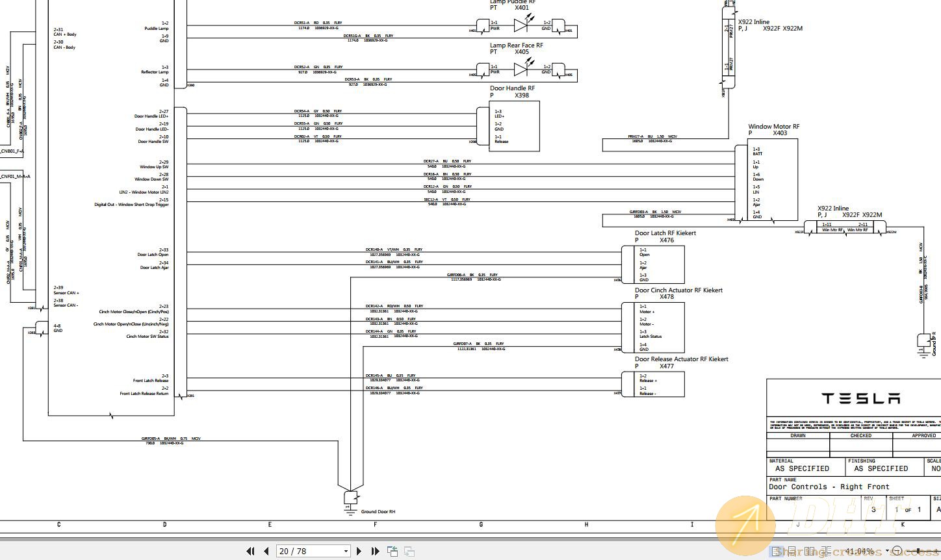The height and width of the screenshot is (560, 941).
Task: Click connector code X398 under Door Handle RF
Action: pos(522,95)
